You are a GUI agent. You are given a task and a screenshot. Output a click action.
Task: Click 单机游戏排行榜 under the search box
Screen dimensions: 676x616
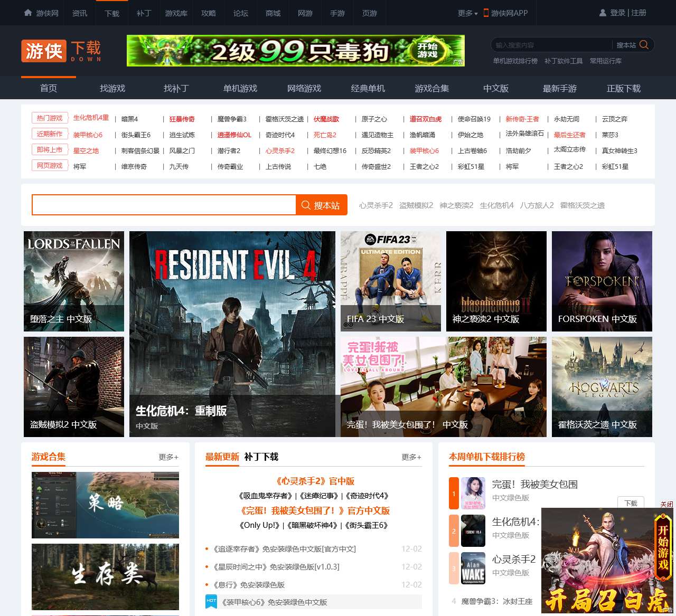pyautogui.click(x=515, y=61)
